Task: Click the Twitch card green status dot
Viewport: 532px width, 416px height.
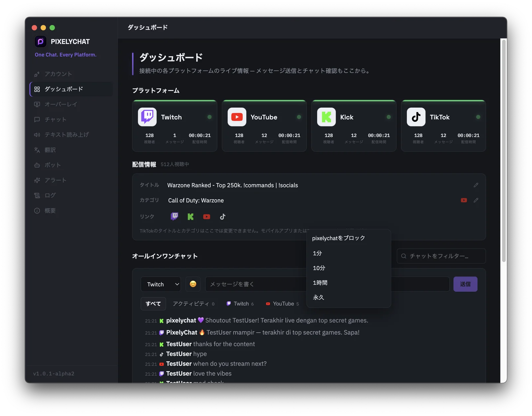Action: pos(209,117)
